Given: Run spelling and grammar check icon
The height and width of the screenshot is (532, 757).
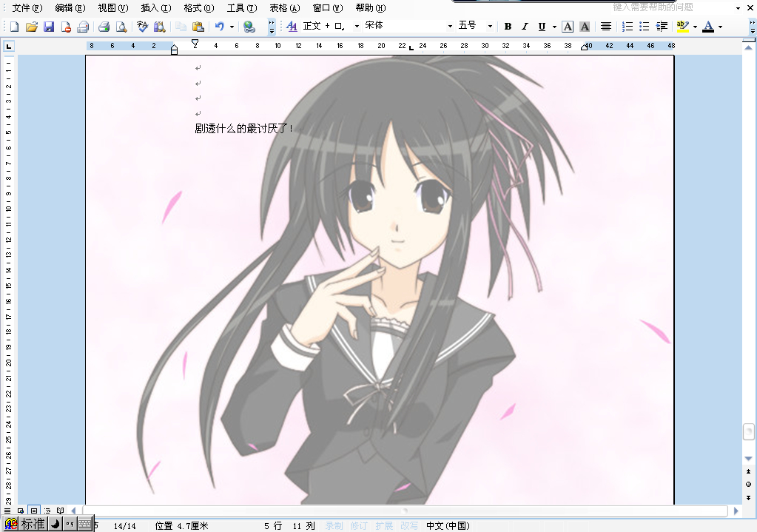Looking at the screenshot, I should click(x=142, y=27).
